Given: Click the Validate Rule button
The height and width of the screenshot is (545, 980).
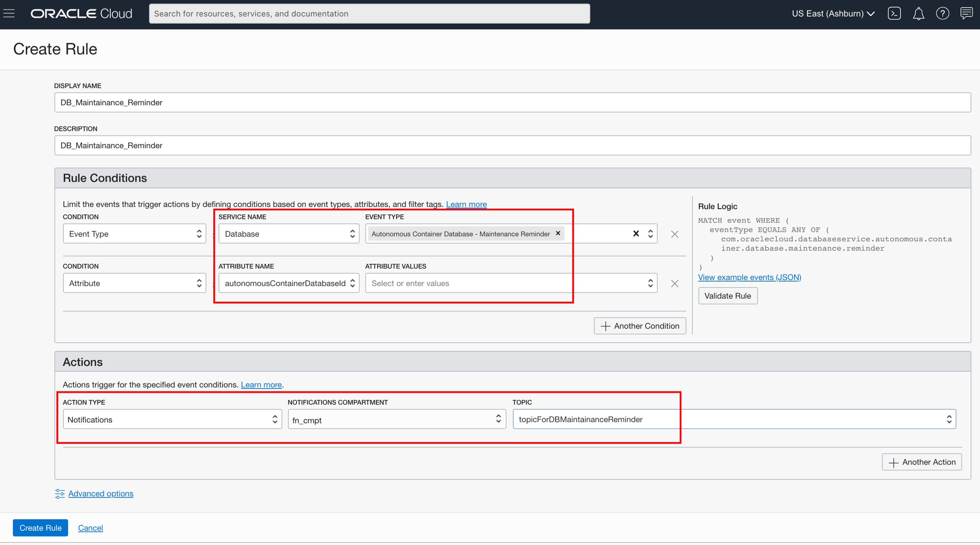Looking at the screenshot, I should [x=727, y=296].
